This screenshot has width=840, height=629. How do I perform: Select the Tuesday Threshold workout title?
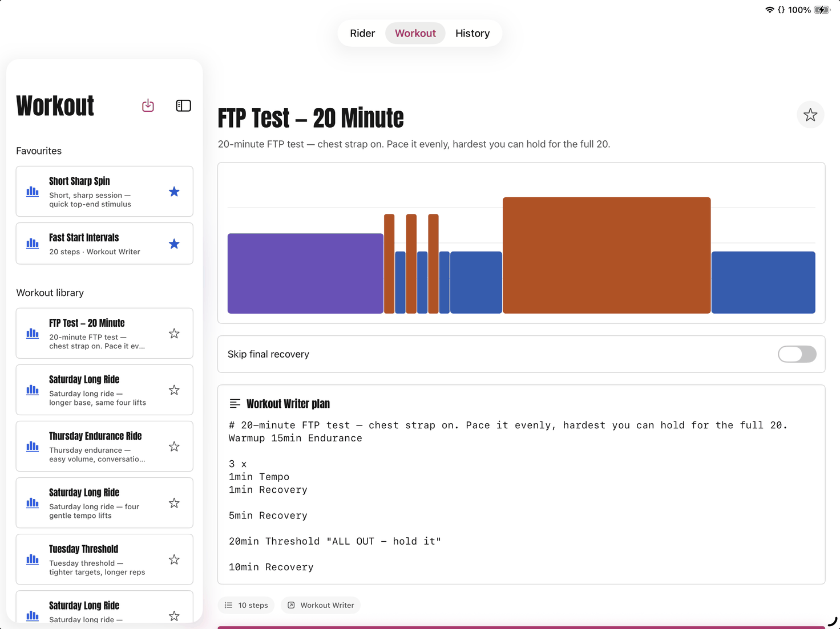click(83, 549)
